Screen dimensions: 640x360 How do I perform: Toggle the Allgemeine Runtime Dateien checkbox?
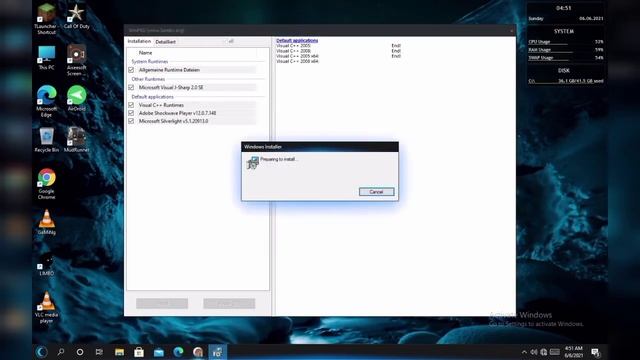point(131,70)
